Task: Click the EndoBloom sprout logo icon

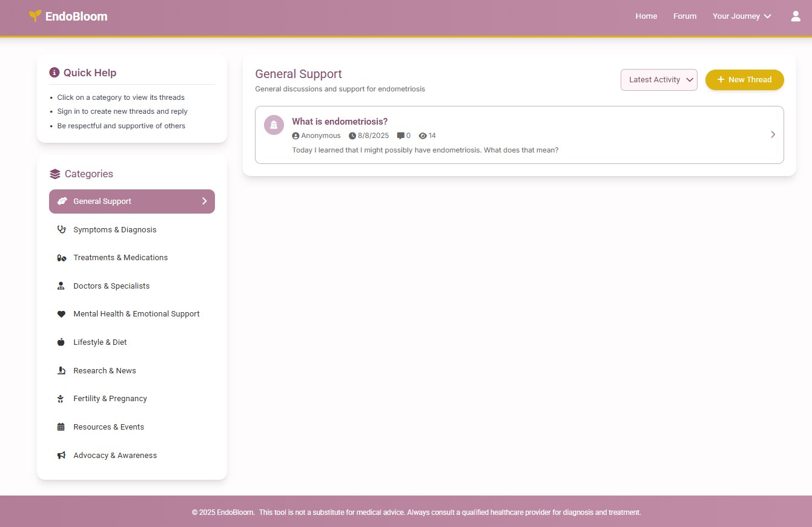Action: [x=35, y=16]
